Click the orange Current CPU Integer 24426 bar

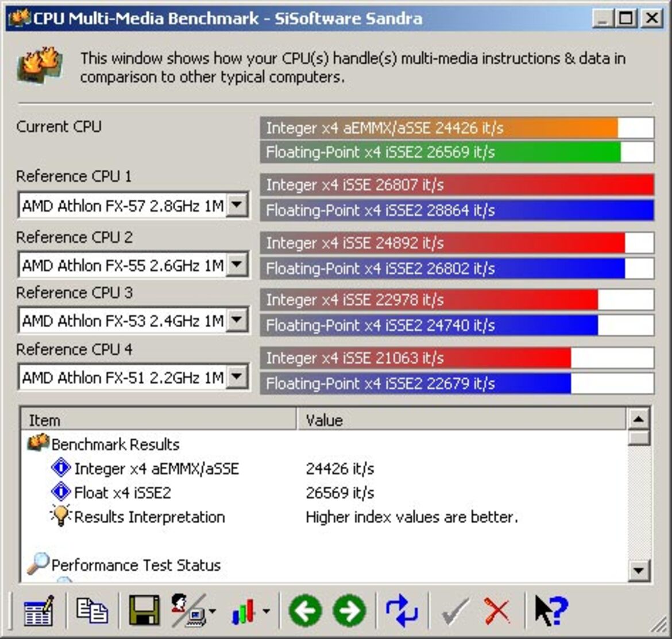457,127
